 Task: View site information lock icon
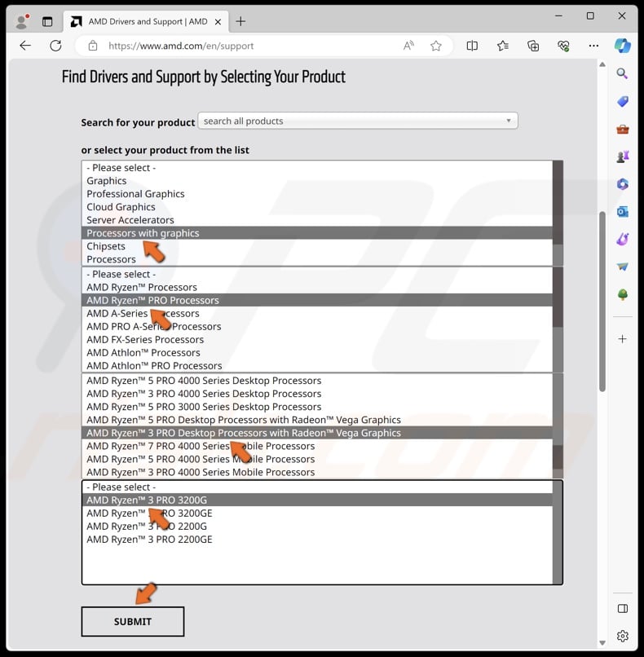coord(93,46)
